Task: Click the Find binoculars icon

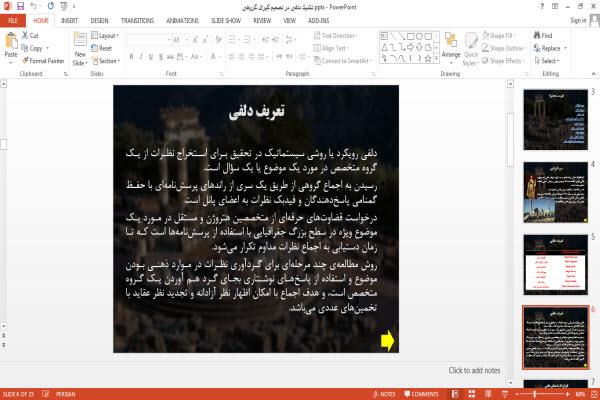Action: 537,35
